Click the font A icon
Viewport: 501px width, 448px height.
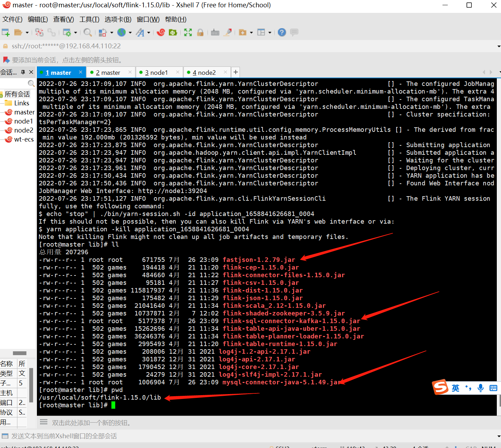(140, 32)
